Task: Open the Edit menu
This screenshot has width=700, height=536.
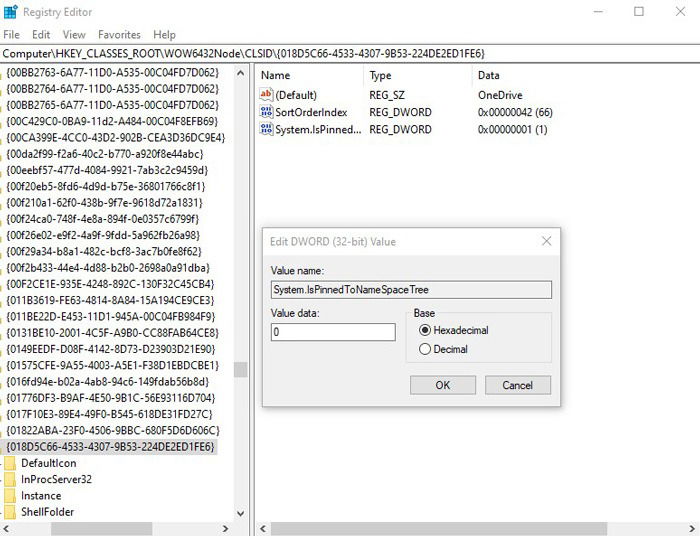Action: 41,34
